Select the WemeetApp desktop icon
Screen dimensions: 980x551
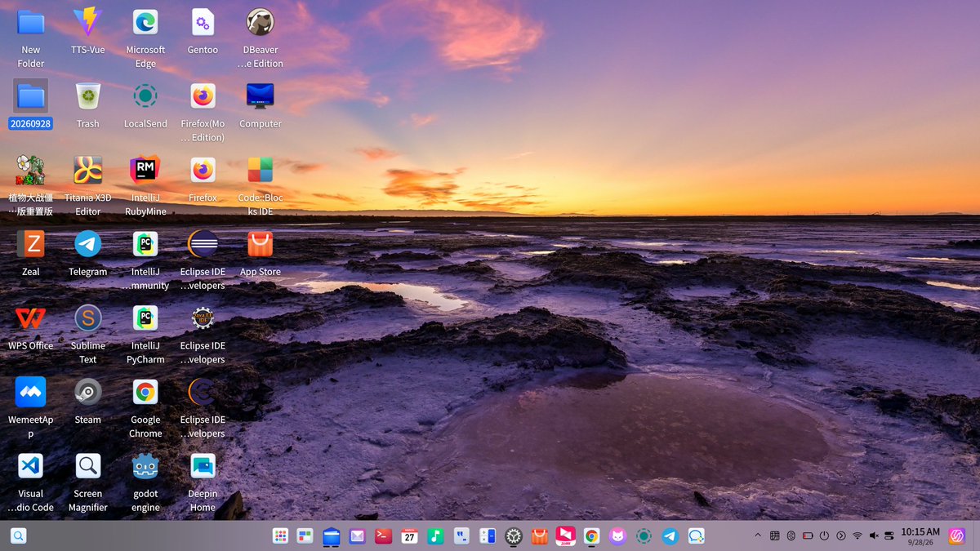tap(31, 392)
